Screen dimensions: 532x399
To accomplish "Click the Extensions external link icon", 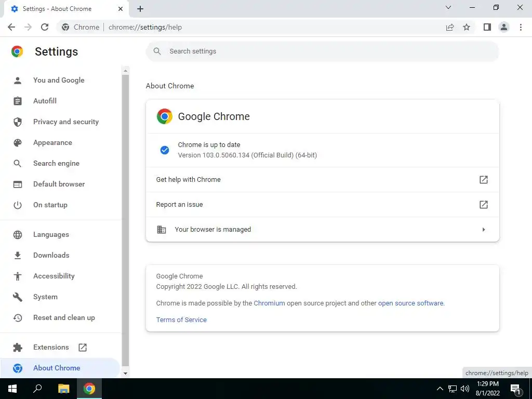I will [83, 348].
